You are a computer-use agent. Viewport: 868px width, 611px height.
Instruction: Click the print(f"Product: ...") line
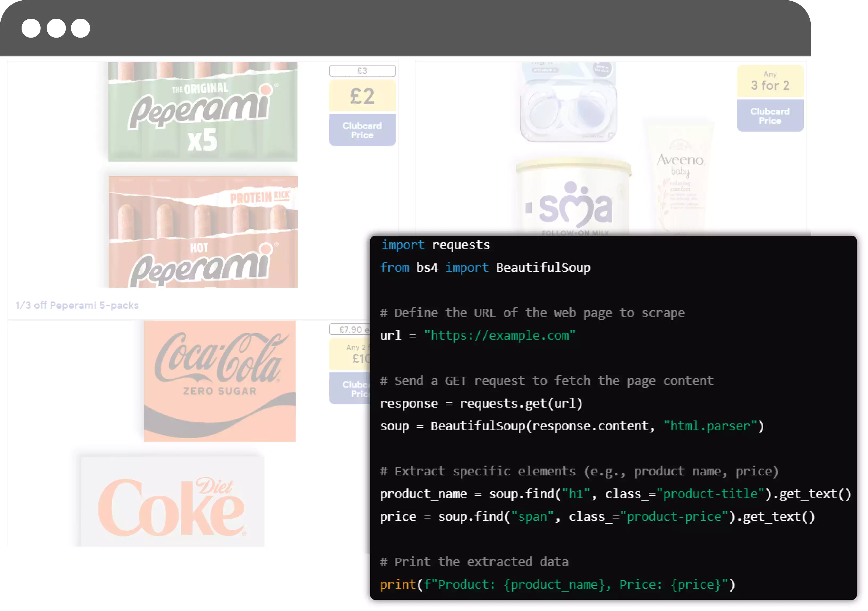coord(558,585)
